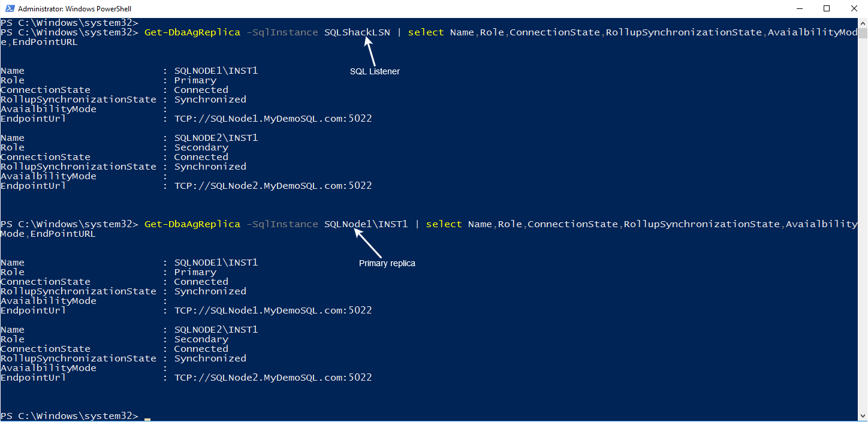The height and width of the screenshot is (422, 868).
Task: Click the last SQLNode2.MyDemoSQL.com:5022 endpoint URL
Action: coord(273,378)
